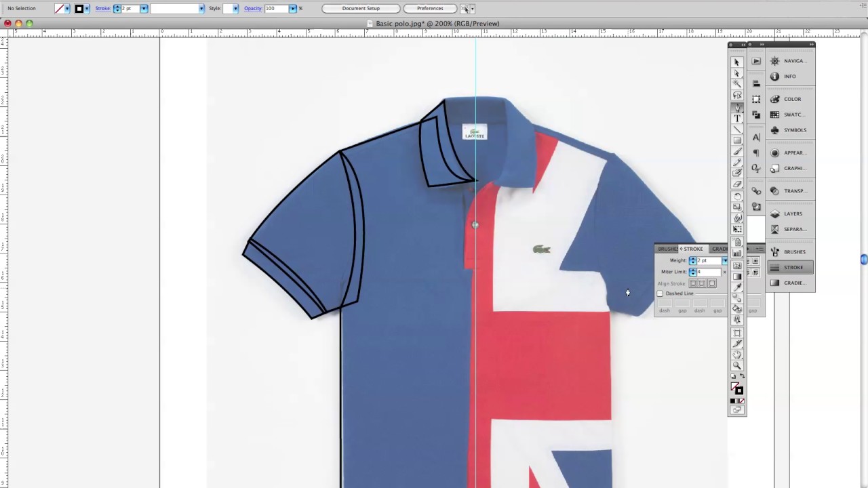
Task: Switch to the Brushes tab
Action: [669, 249]
